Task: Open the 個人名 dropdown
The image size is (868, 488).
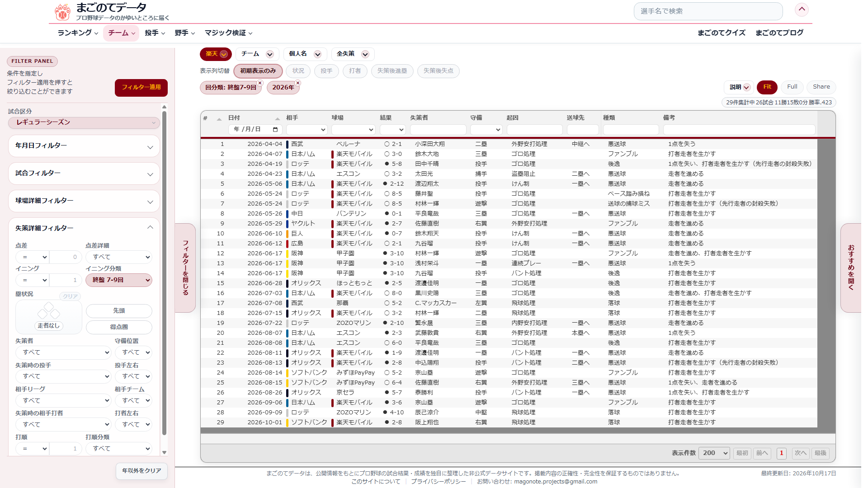Action: [x=305, y=54]
